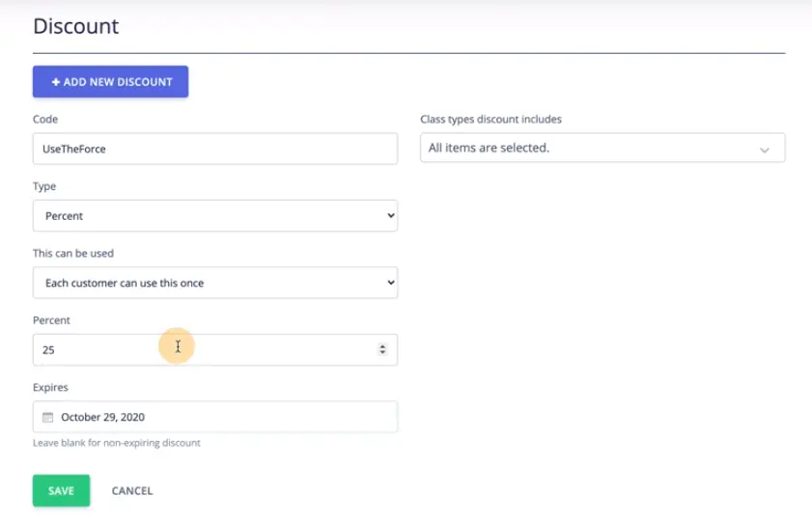The height and width of the screenshot is (521, 812).
Task: Cancel the discount edit
Action: click(132, 490)
